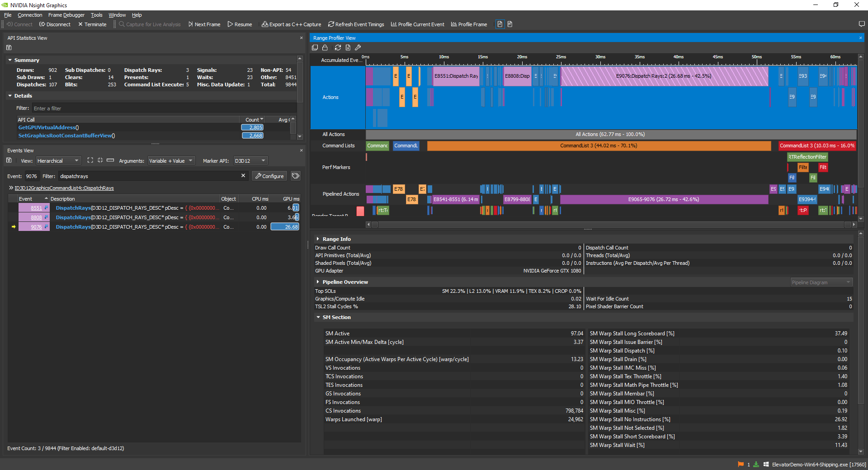Image resolution: width=868 pixels, height=470 pixels.
Task: Collapse the SM Section
Action: 318,317
